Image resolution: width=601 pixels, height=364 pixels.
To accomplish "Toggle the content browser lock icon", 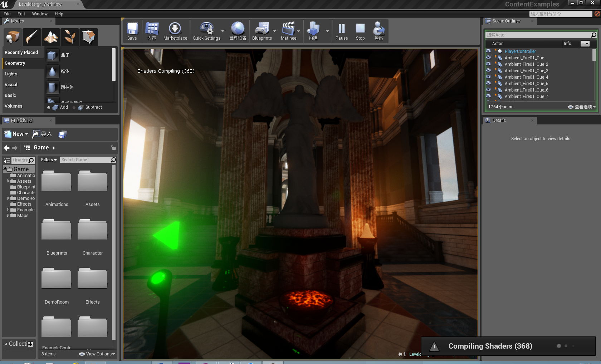I will pyautogui.click(x=113, y=148).
